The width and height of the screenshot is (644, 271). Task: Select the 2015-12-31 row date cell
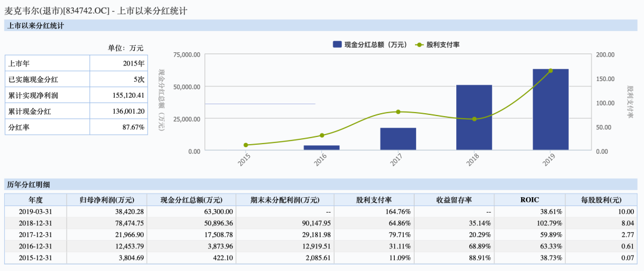tap(36, 258)
